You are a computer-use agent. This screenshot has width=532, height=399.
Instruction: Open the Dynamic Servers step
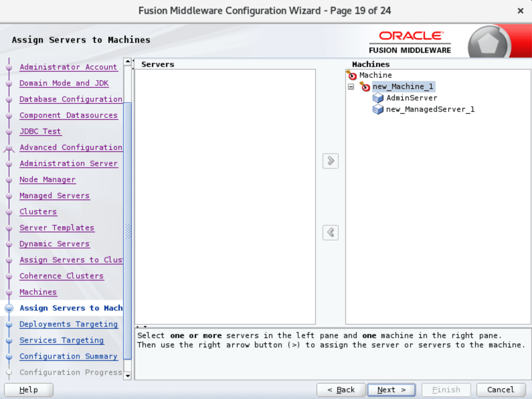click(54, 244)
